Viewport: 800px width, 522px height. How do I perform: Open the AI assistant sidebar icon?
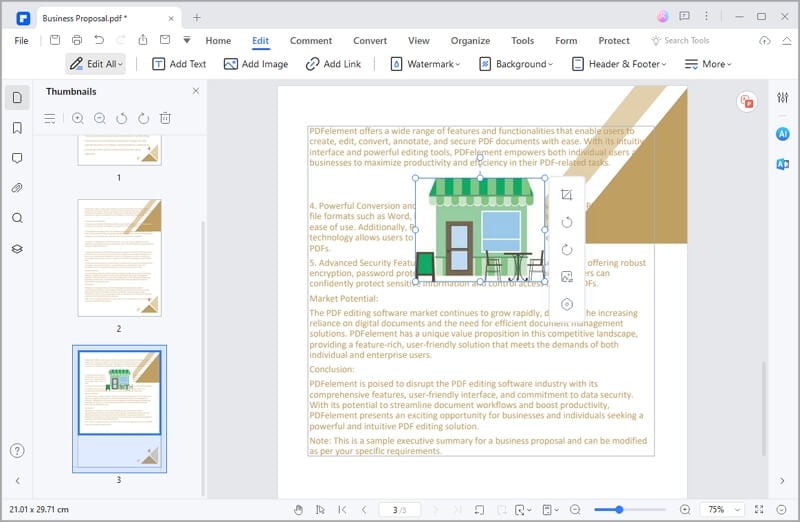782,134
